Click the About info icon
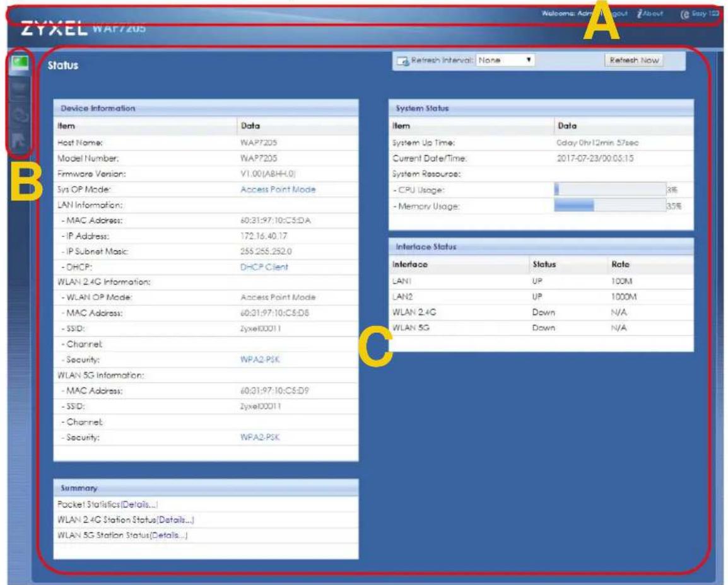The height and width of the screenshot is (585, 728). click(640, 14)
